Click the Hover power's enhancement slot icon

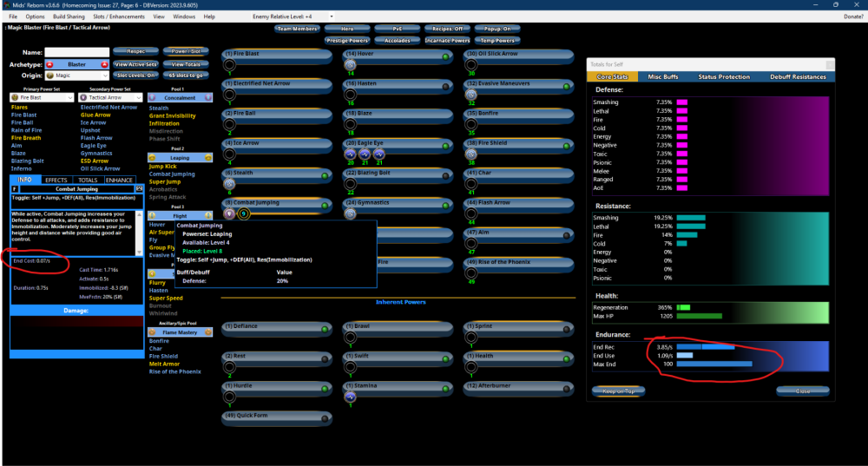point(351,65)
